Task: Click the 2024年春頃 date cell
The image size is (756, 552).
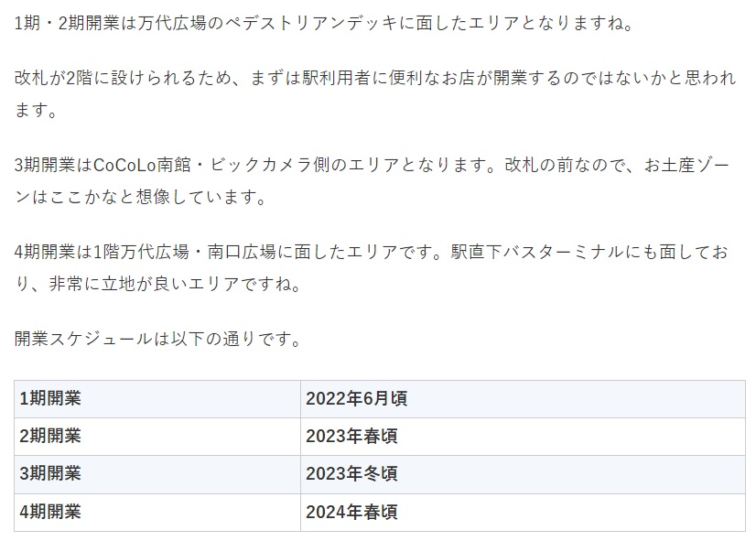Action: tap(523, 512)
